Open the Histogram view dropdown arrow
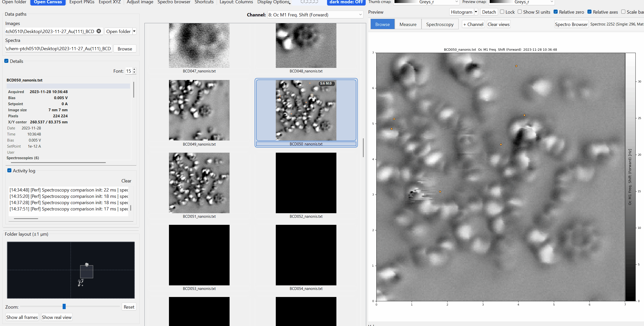Screen dimensions: 644x326 (x=476, y=12)
